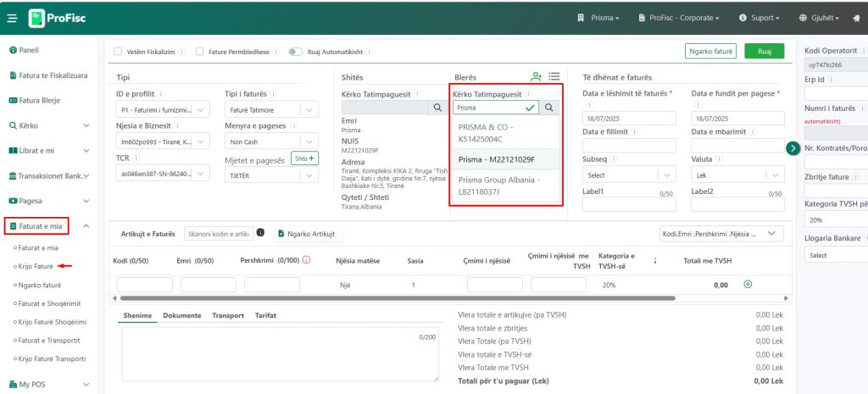Click info icon next to Valuta
The image size is (868, 394).
click(x=719, y=158)
